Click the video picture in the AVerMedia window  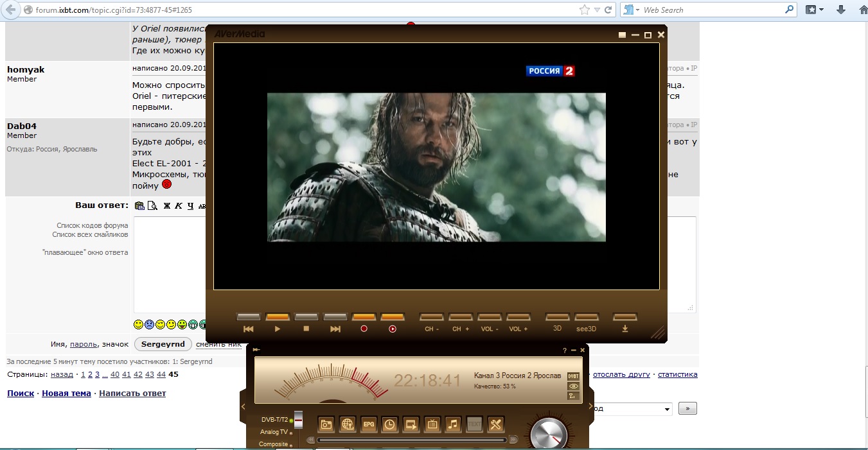pyautogui.click(x=436, y=167)
